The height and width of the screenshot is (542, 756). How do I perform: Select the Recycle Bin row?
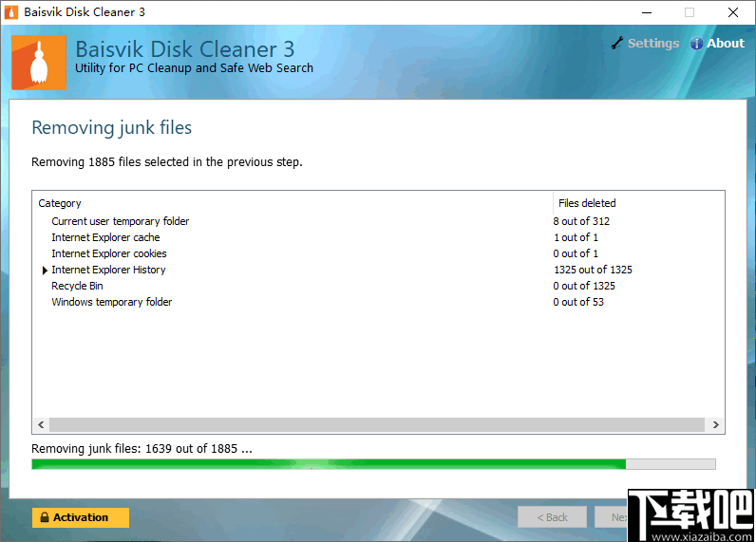pos(379,286)
